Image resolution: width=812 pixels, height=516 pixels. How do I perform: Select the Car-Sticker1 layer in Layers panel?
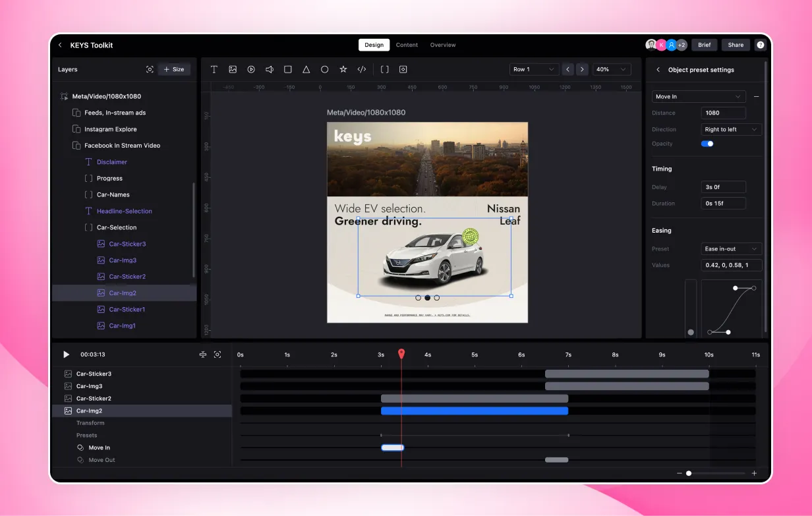point(125,309)
